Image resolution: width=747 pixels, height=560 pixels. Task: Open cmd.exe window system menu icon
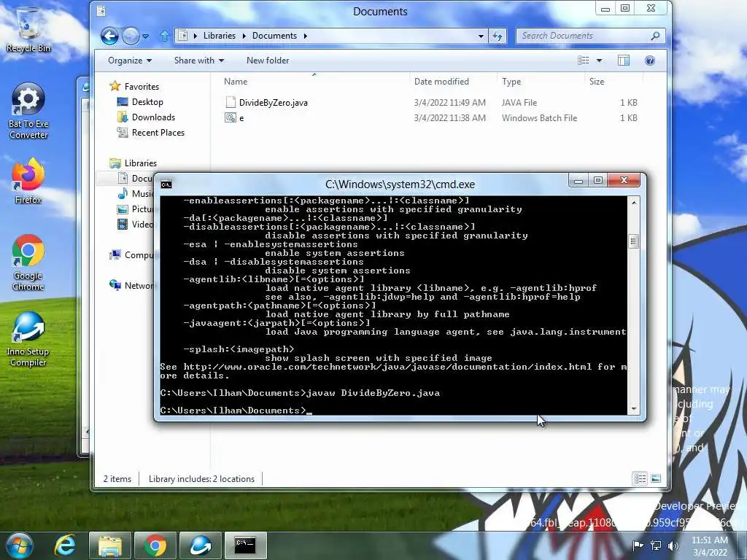(x=166, y=184)
